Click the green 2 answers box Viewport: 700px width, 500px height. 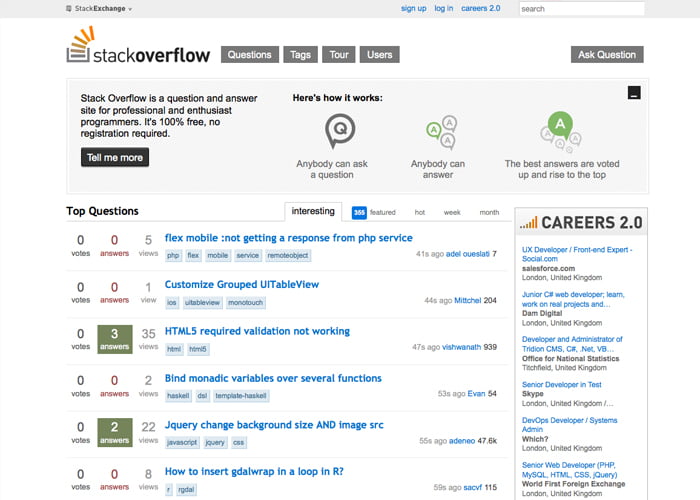point(115,433)
